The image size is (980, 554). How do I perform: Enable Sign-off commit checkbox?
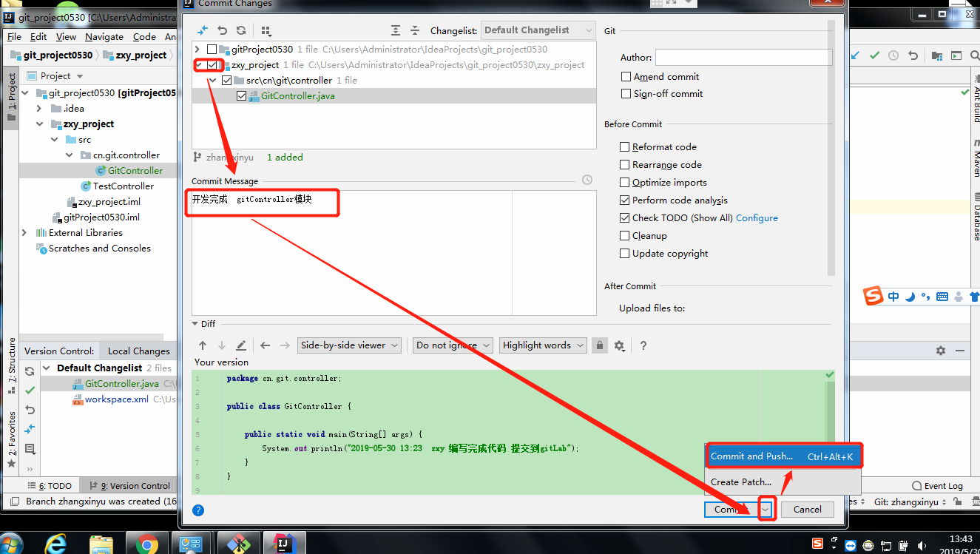click(x=626, y=94)
